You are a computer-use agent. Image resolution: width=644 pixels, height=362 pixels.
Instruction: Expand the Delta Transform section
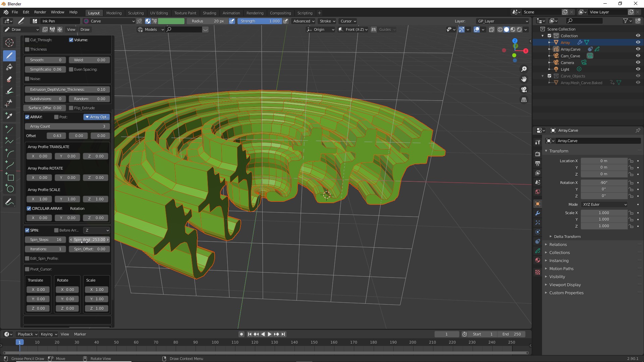(567, 237)
